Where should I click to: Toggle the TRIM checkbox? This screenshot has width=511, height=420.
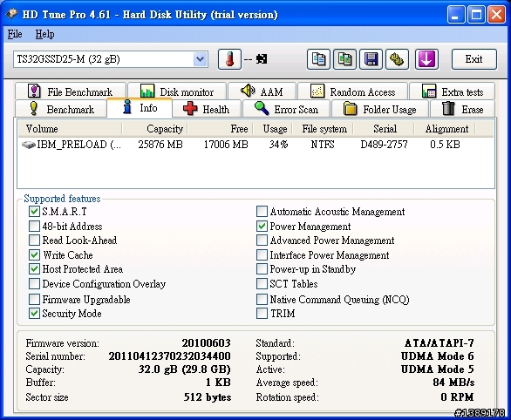[262, 313]
